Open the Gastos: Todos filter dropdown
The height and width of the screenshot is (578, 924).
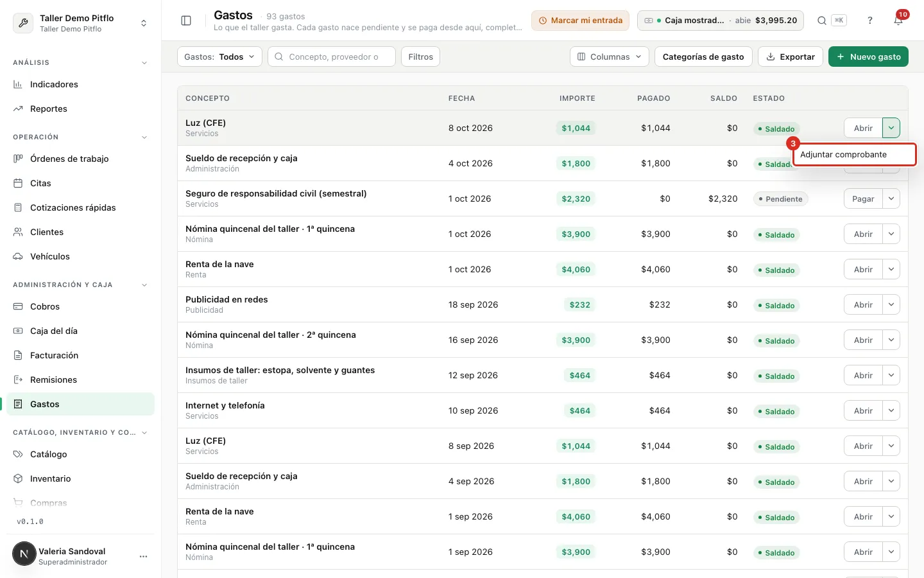[x=219, y=57]
